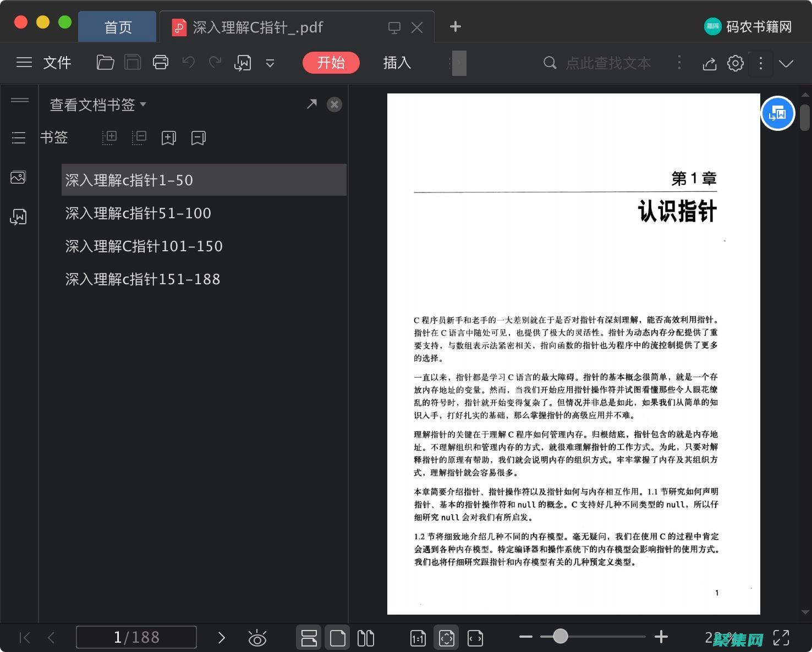Open the bookmark 深入理解c指针51-100
Screen dimensions: 812x652
point(138,213)
